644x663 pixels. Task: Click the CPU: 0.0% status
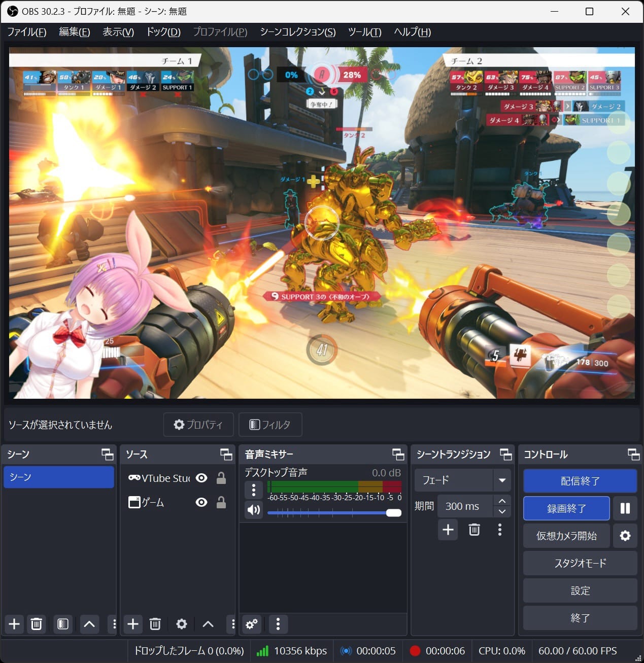coord(502,651)
